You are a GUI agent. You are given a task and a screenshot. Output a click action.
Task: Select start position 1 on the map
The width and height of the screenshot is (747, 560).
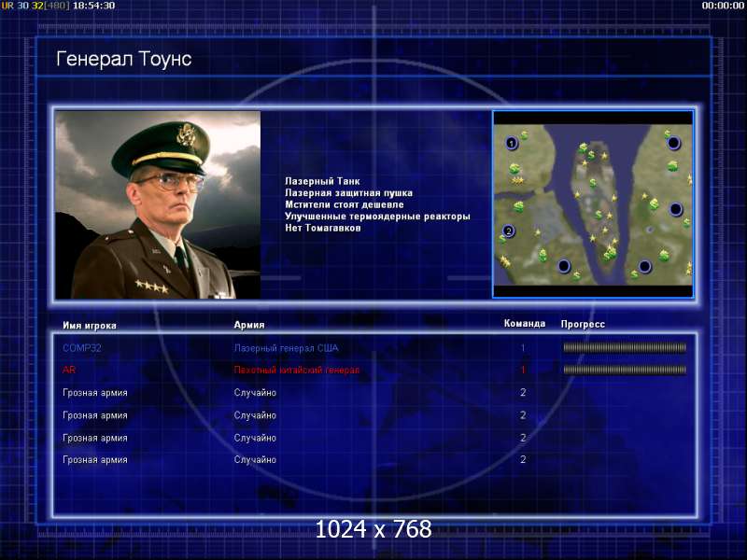511,143
